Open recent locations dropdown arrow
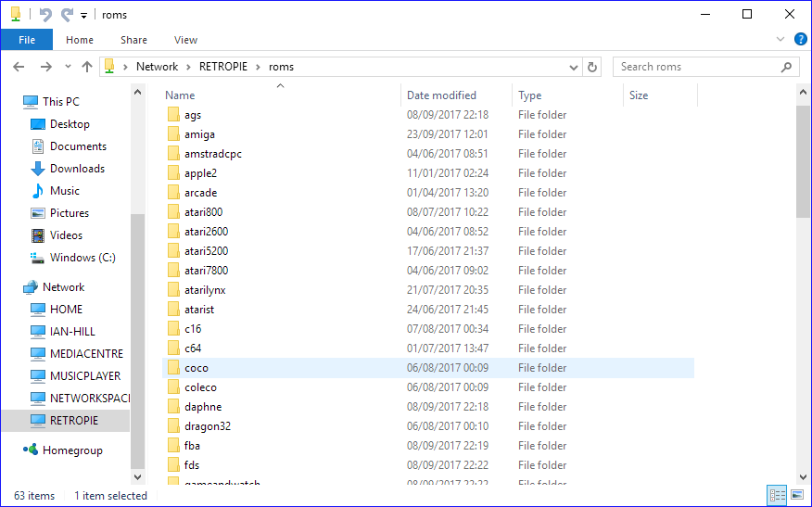 point(68,67)
